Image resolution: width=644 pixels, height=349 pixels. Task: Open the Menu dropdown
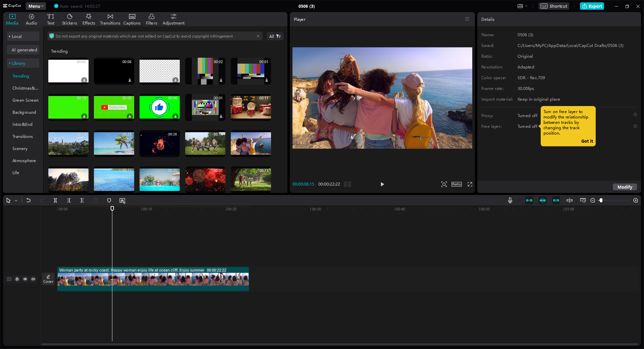tap(36, 6)
